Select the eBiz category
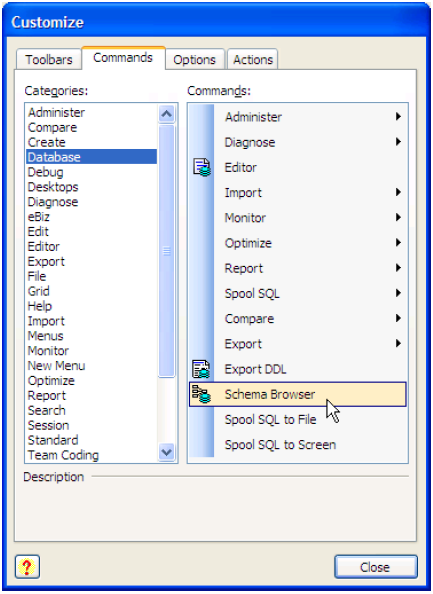433x594 pixels. click(x=39, y=217)
